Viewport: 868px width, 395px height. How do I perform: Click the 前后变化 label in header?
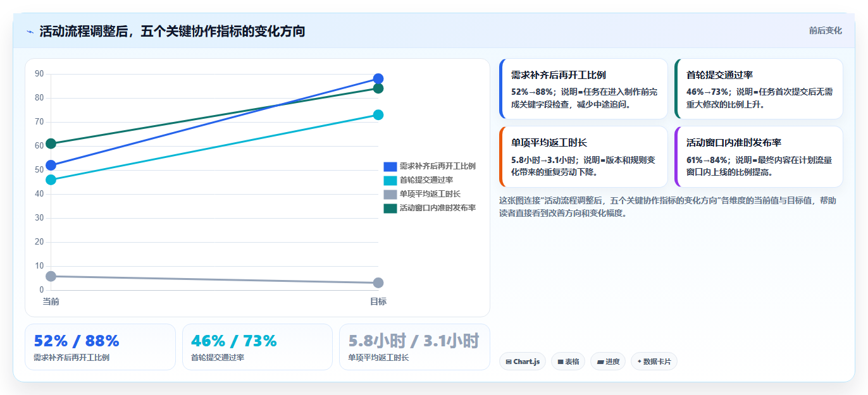(x=825, y=30)
